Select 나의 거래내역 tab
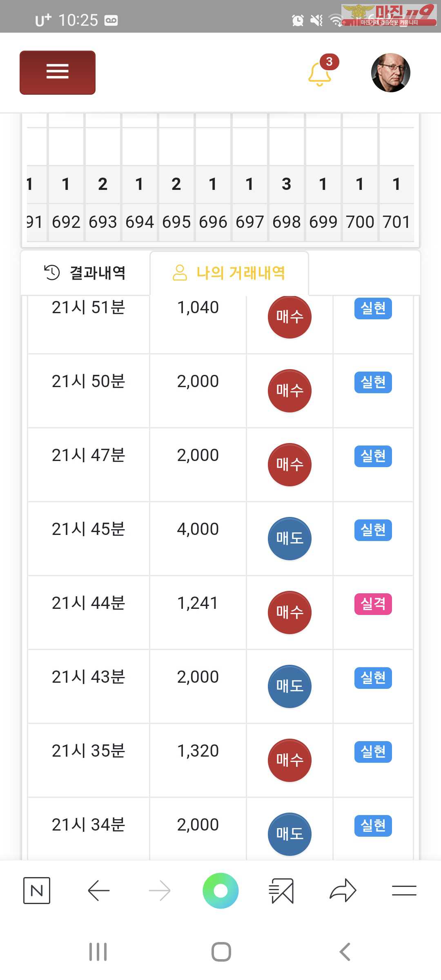441x980 pixels. [229, 273]
